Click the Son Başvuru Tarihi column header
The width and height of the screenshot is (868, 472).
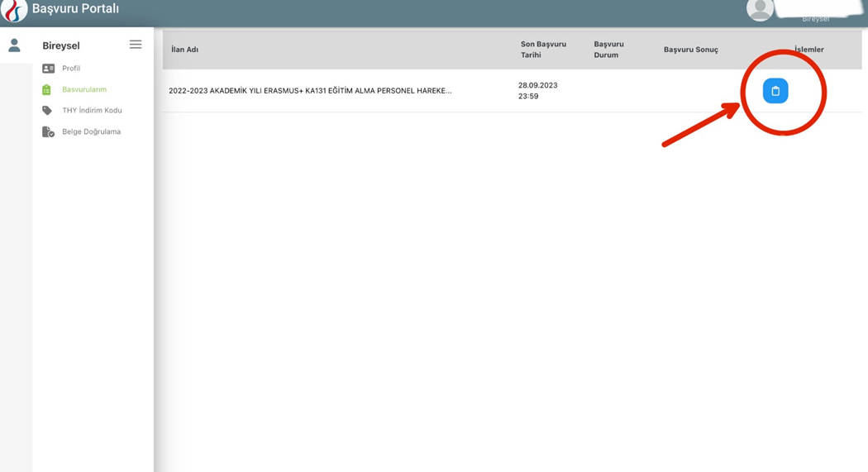coord(542,50)
